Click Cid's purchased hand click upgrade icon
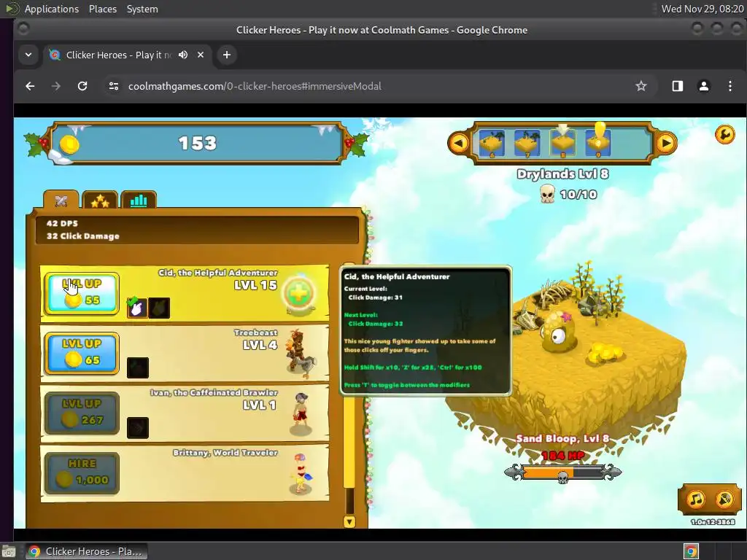 click(136, 307)
